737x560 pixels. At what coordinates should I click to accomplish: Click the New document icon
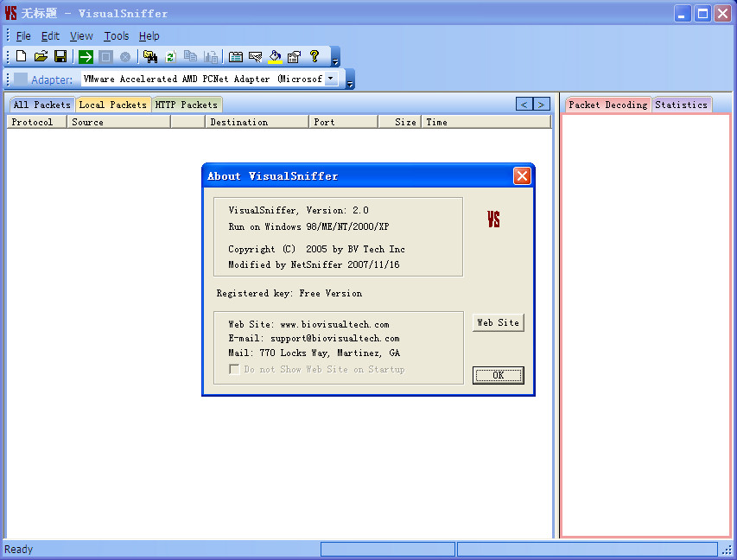coord(21,56)
